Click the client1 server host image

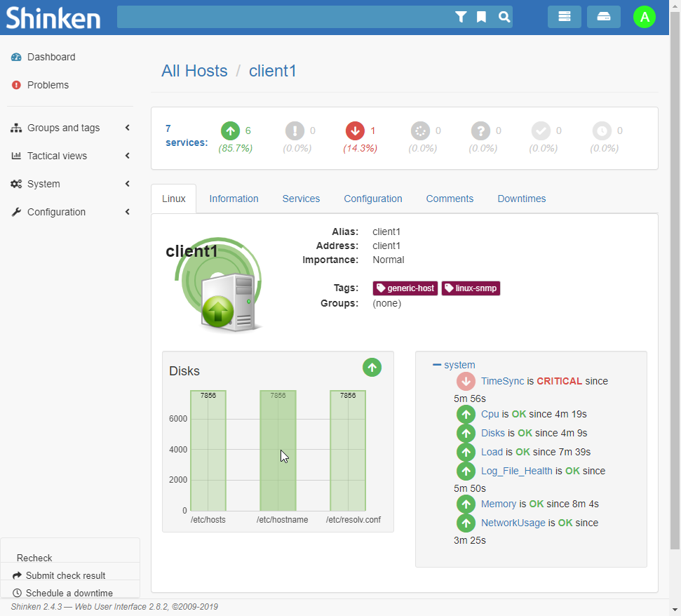coord(220,287)
